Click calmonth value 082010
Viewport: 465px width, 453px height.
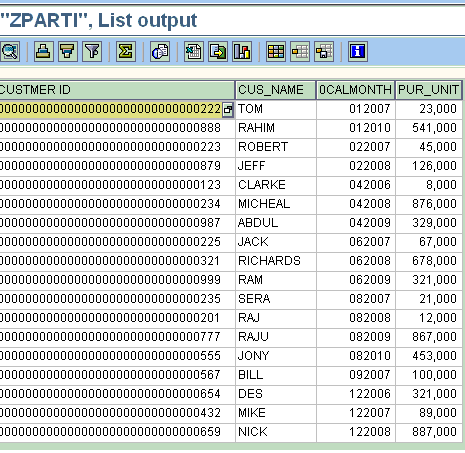point(370,356)
